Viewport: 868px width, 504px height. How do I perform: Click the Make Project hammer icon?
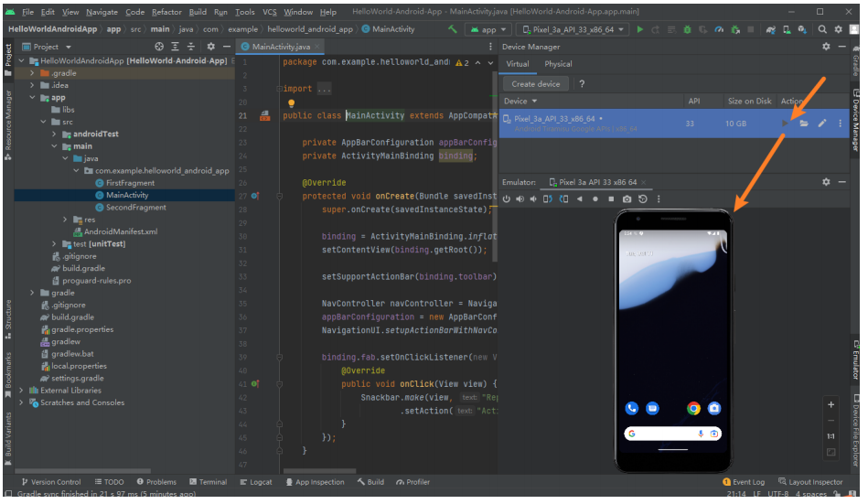coord(452,29)
